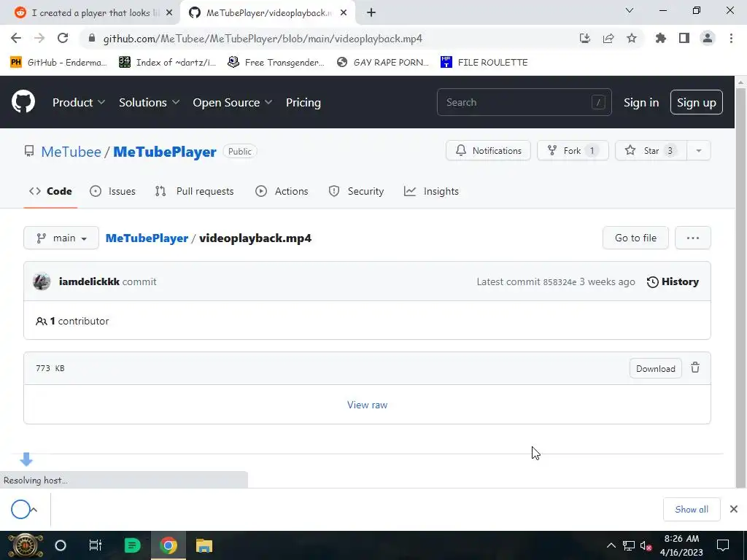Click the browser forward arrow
The width and height of the screenshot is (747, 560).
tap(39, 39)
